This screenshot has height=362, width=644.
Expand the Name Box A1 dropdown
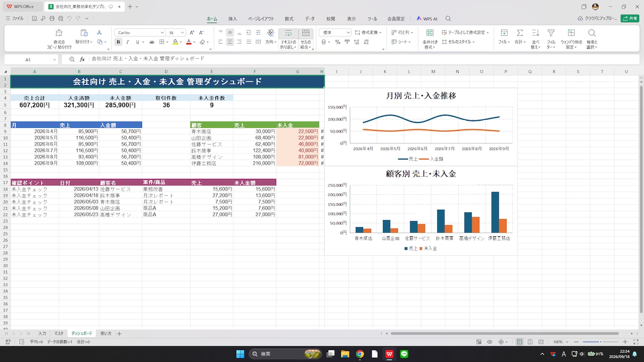(x=54, y=60)
